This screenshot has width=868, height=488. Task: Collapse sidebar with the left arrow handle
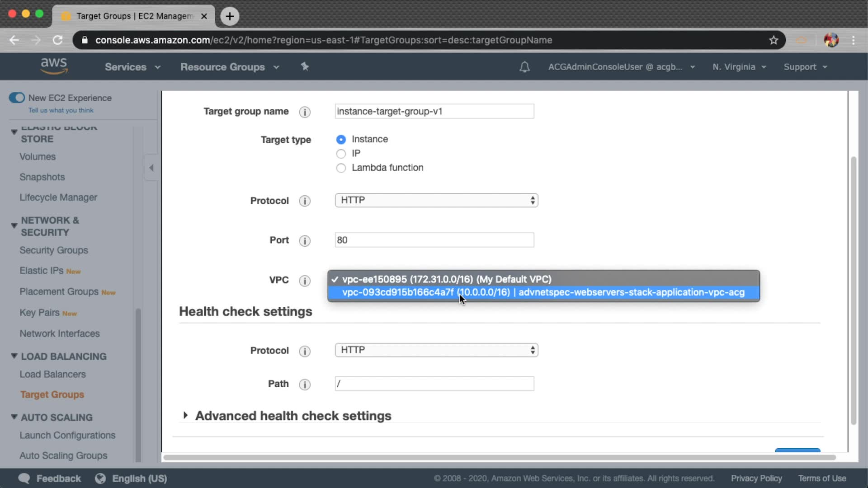pyautogui.click(x=151, y=168)
